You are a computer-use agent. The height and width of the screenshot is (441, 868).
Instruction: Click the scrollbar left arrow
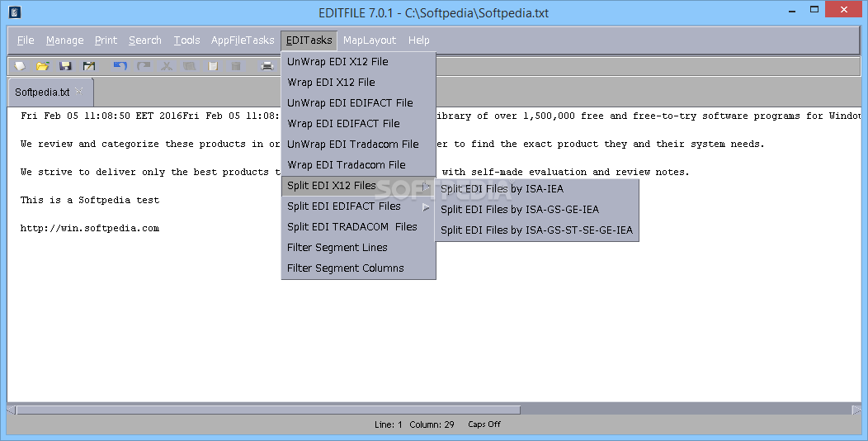pos(11,410)
